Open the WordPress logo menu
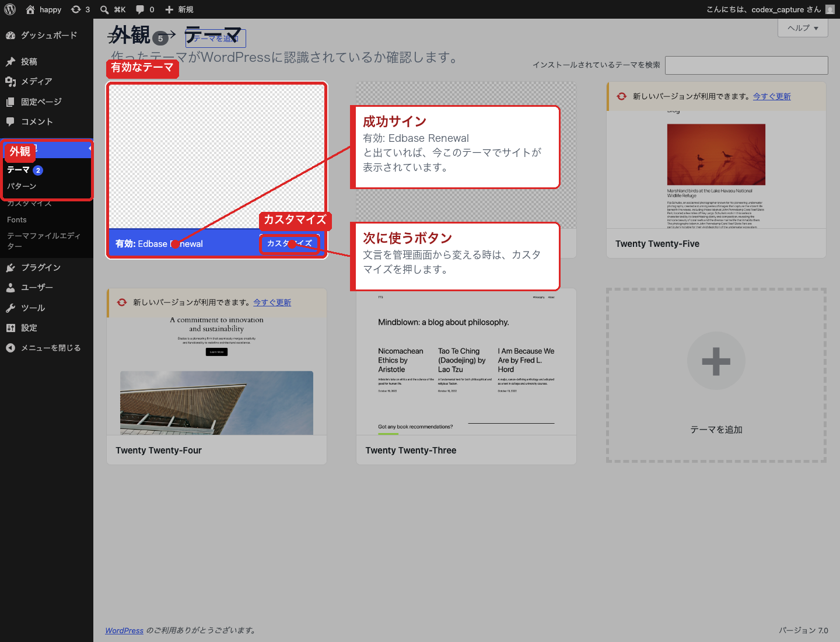 10,9
